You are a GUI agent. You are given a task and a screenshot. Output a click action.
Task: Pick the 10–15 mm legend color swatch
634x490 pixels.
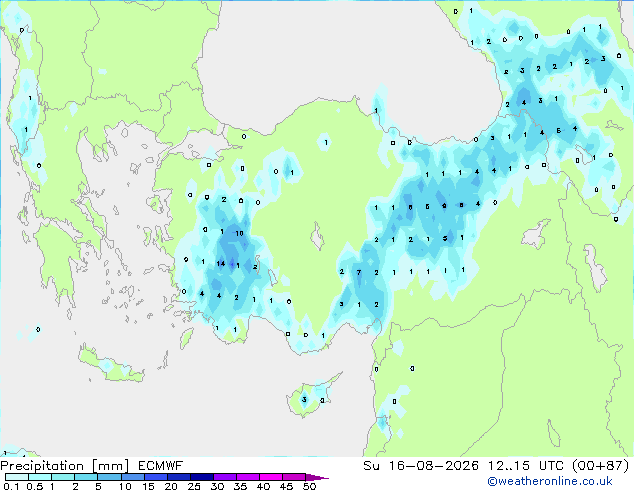pyautogui.click(x=132, y=477)
